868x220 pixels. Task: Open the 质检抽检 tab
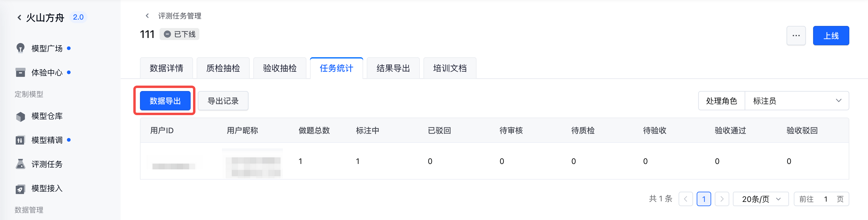point(223,68)
